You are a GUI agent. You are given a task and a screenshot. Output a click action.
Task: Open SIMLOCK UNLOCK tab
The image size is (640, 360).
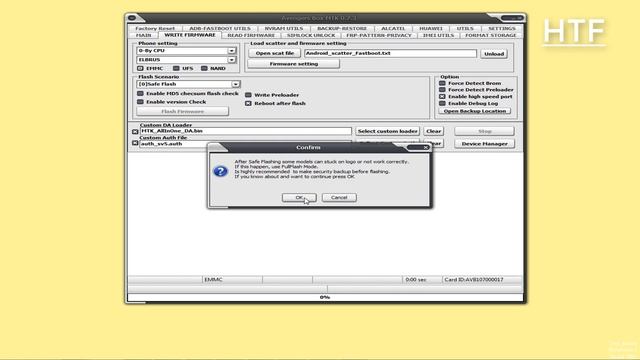(x=311, y=36)
